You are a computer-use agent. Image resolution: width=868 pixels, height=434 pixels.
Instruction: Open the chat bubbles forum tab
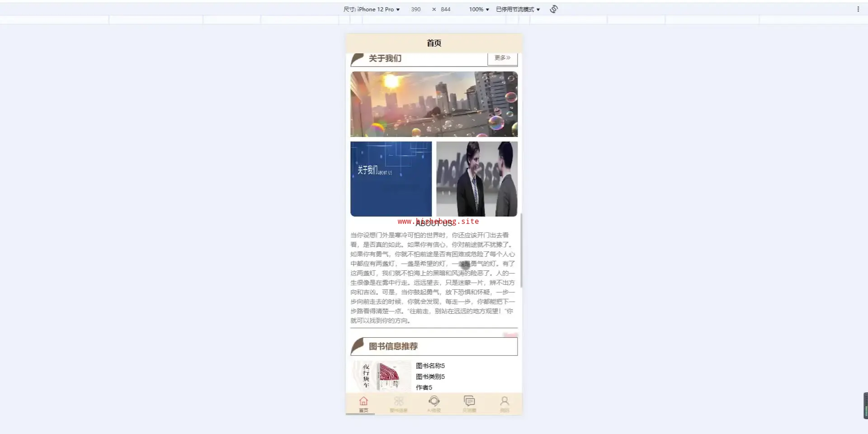pos(469,404)
